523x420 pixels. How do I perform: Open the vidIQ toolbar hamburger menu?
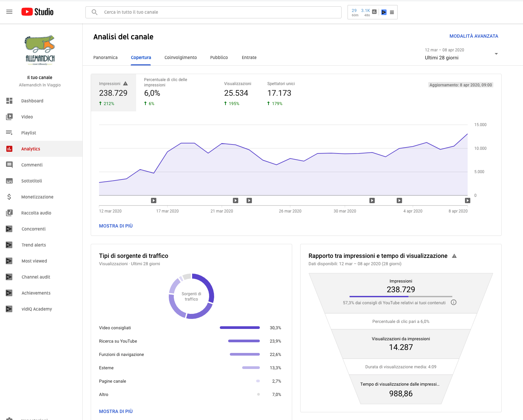point(392,12)
